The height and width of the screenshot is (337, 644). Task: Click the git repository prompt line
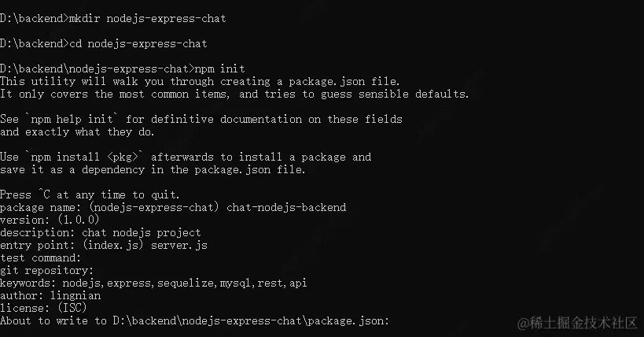47,271
